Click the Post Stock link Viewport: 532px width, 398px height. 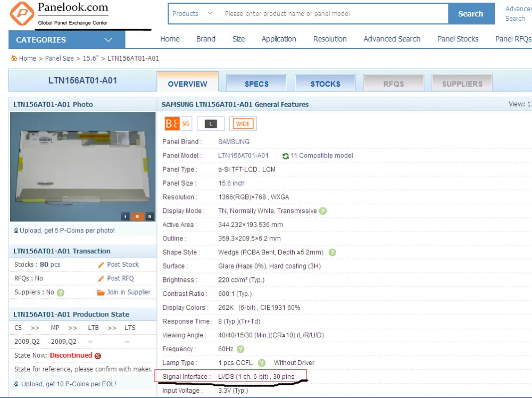tap(123, 264)
